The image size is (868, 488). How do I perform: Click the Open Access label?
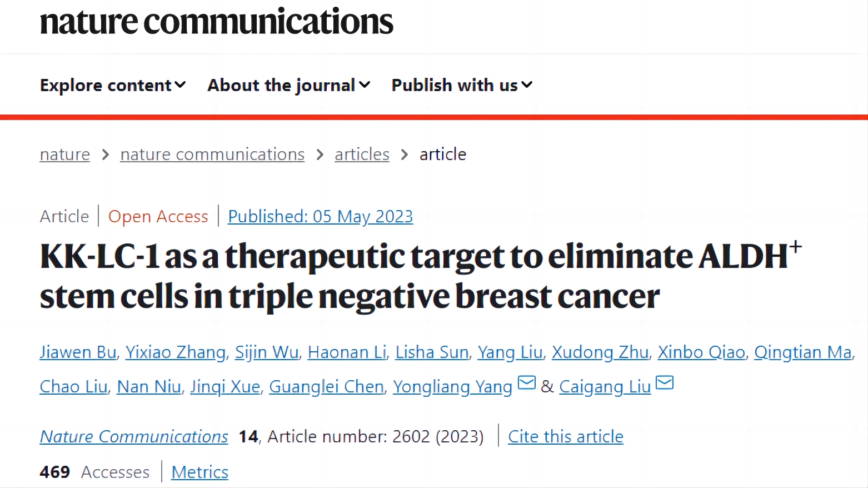pyautogui.click(x=158, y=216)
